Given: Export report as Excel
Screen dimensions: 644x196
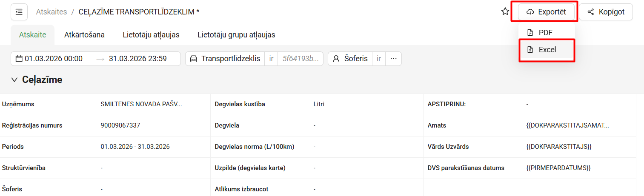Looking at the screenshot, I should point(547,50).
